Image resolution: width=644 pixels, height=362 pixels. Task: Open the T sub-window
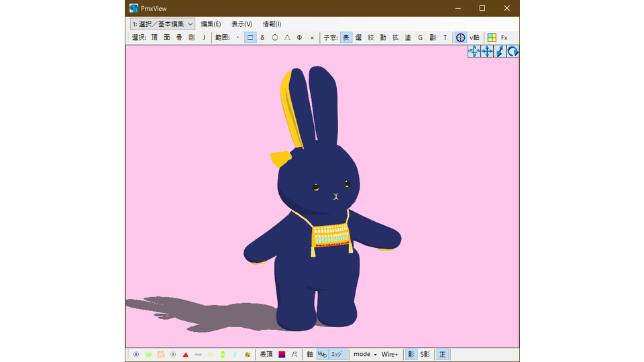tap(445, 38)
